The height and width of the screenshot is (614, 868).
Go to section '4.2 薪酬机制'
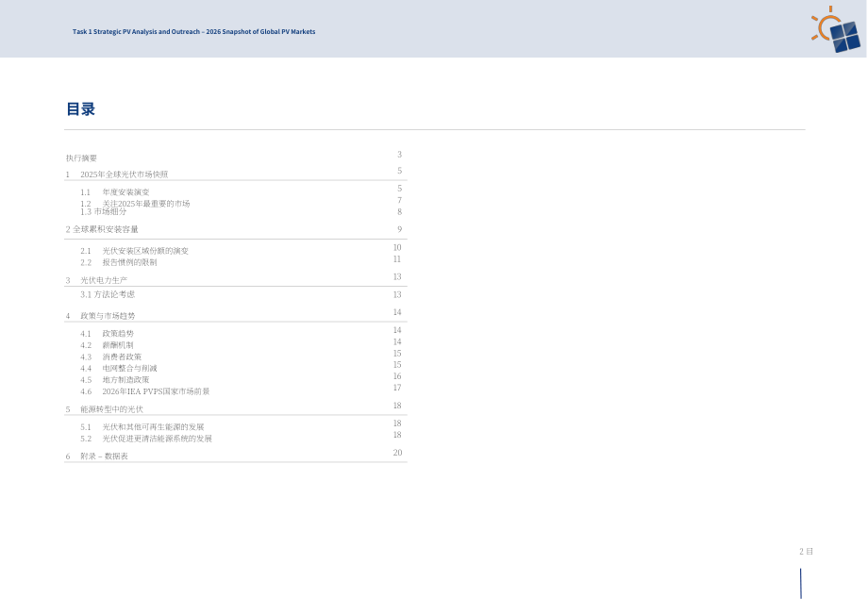pyautogui.click(x=107, y=345)
